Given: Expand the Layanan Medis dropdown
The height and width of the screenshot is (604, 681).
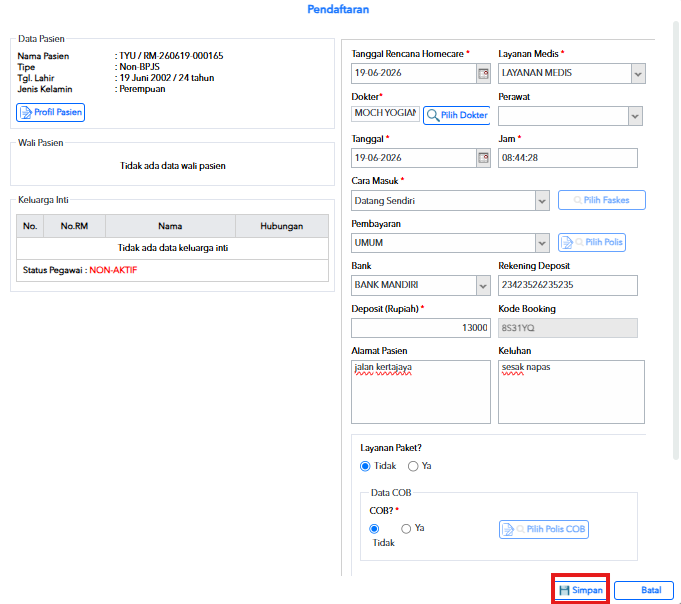Looking at the screenshot, I should pyautogui.click(x=638, y=73).
